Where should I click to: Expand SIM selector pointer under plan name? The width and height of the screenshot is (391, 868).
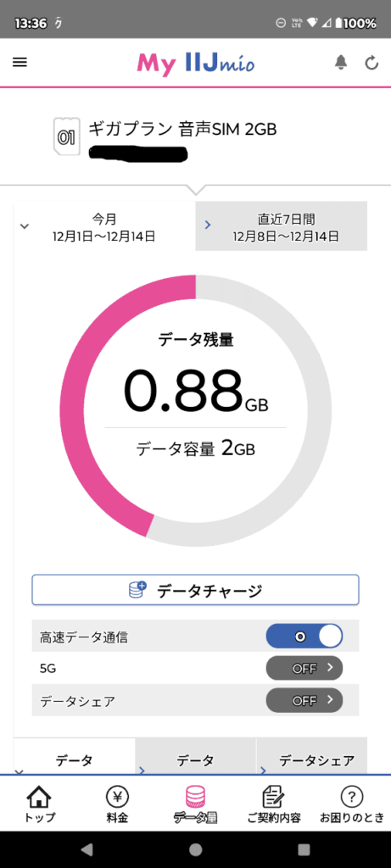point(195,189)
